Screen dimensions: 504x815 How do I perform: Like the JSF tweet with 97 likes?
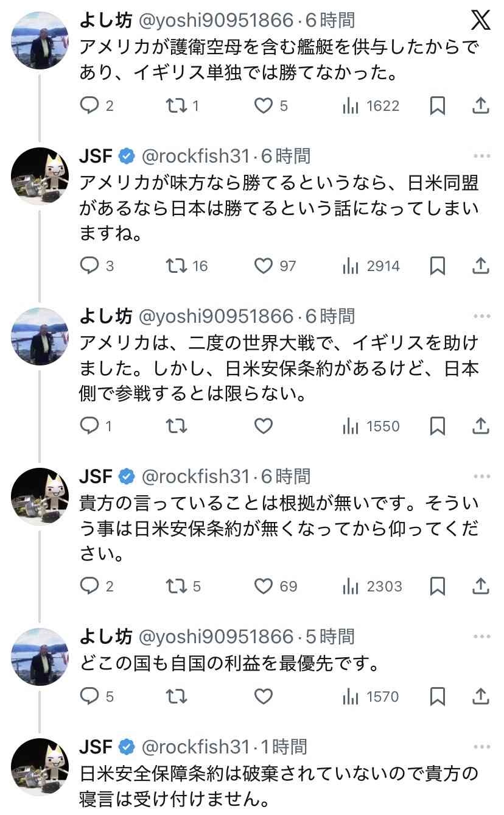263,266
